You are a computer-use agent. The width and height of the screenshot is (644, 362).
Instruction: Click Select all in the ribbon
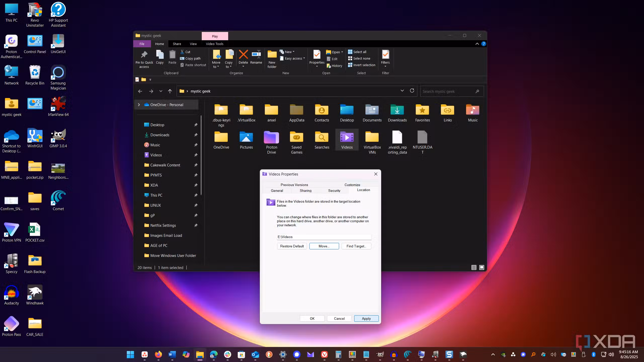pos(357,52)
